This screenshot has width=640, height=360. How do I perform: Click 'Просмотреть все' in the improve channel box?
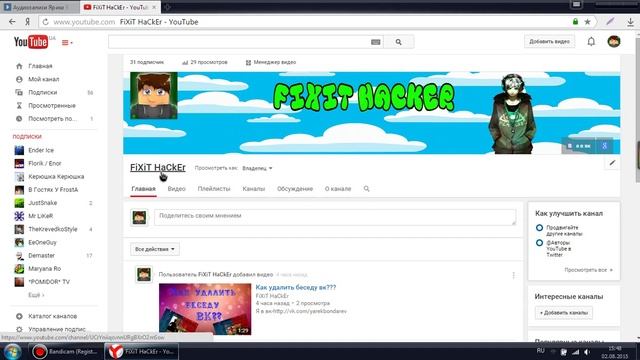pyautogui.click(x=588, y=270)
